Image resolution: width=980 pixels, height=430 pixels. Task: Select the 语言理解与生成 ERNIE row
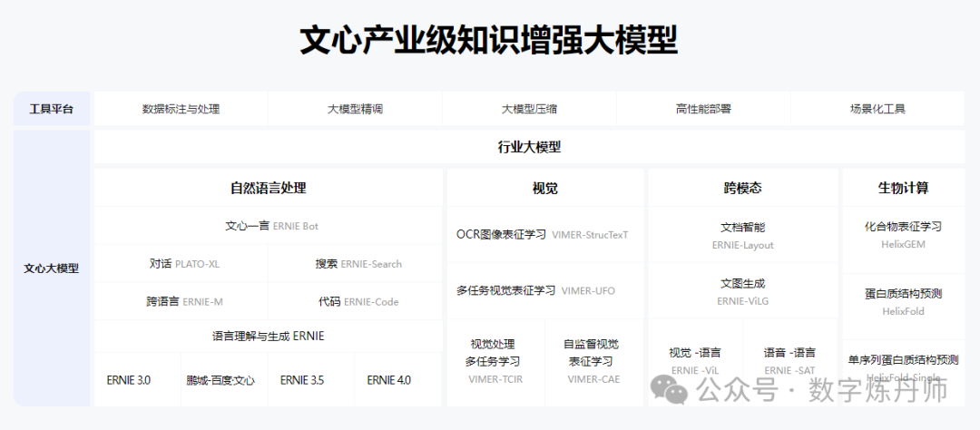[x=268, y=337]
